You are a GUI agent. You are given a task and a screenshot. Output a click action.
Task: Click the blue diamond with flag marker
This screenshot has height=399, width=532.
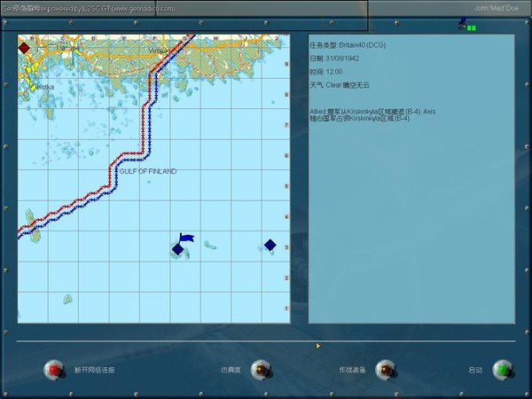(178, 249)
